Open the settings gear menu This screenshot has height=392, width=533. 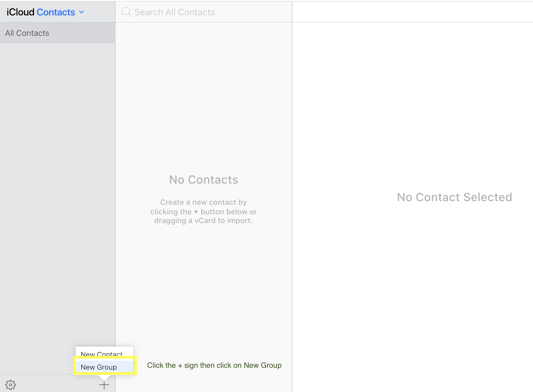pyautogui.click(x=11, y=385)
